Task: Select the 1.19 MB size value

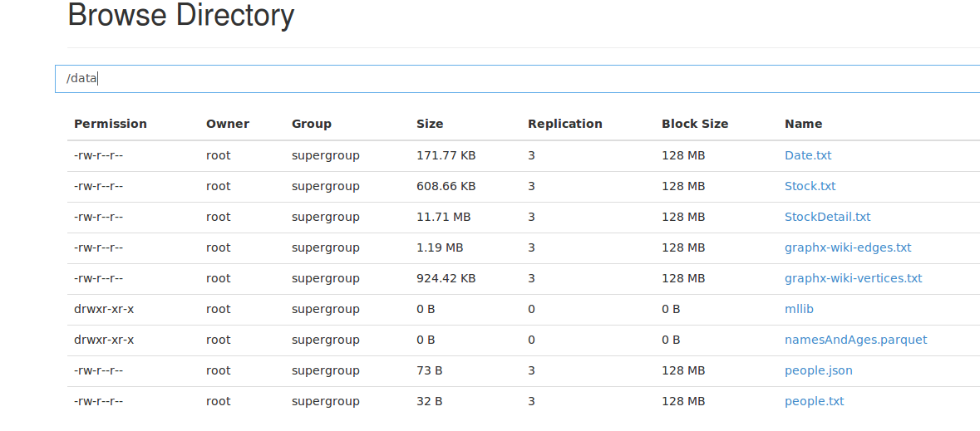Action: [440, 247]
